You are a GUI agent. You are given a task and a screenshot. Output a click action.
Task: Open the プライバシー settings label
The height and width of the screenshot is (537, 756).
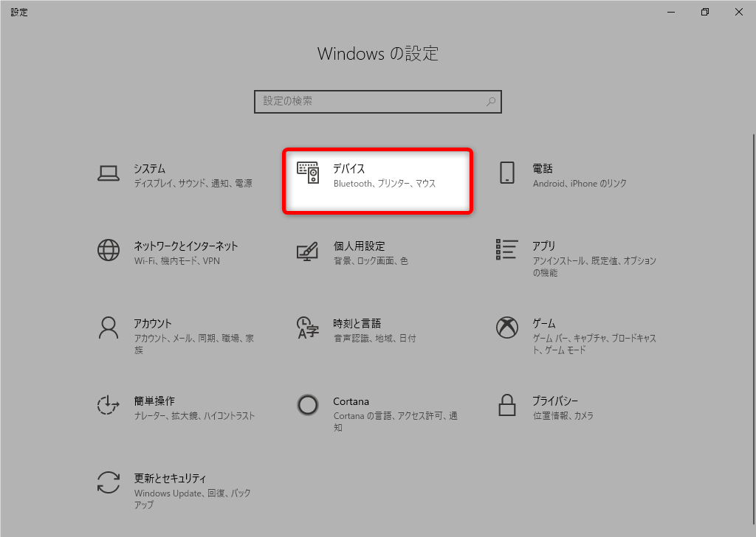[x=555, y=401]
